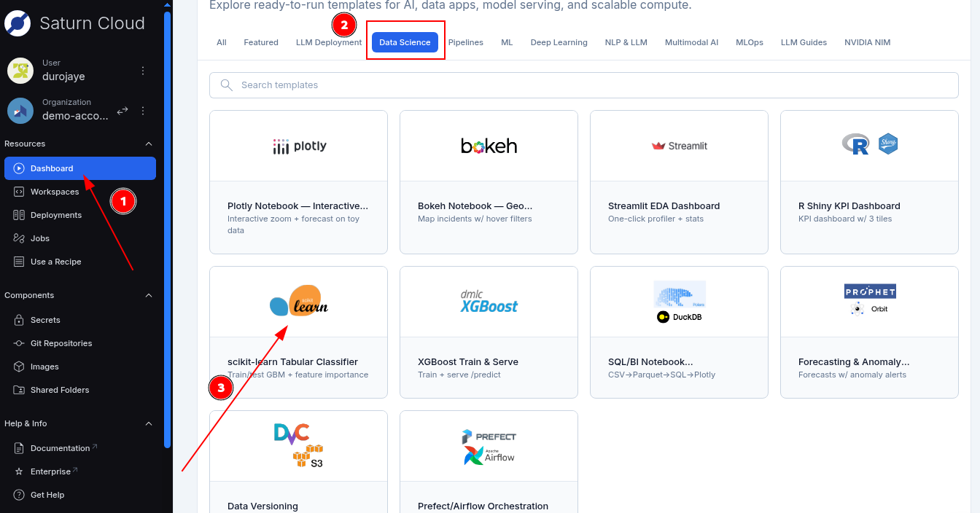Select the Pipelines tab
The width and height of the screenshot is (980, 513).
(466, 42)
